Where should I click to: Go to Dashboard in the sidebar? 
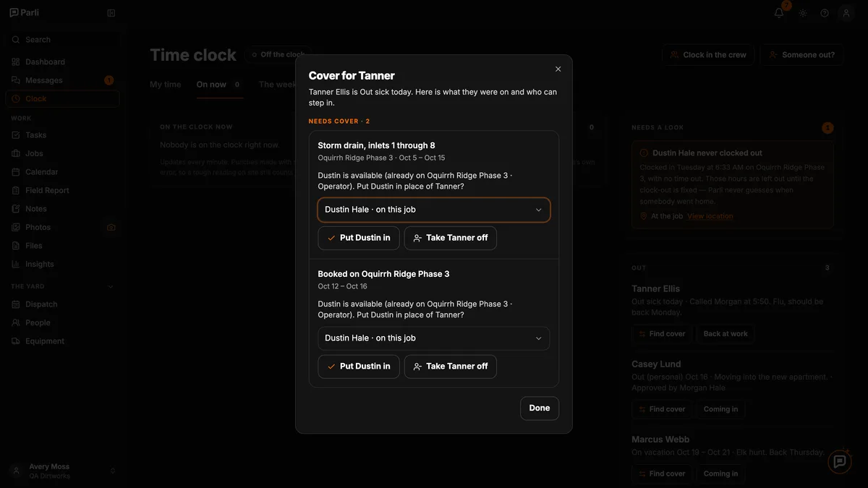(62, 62)
